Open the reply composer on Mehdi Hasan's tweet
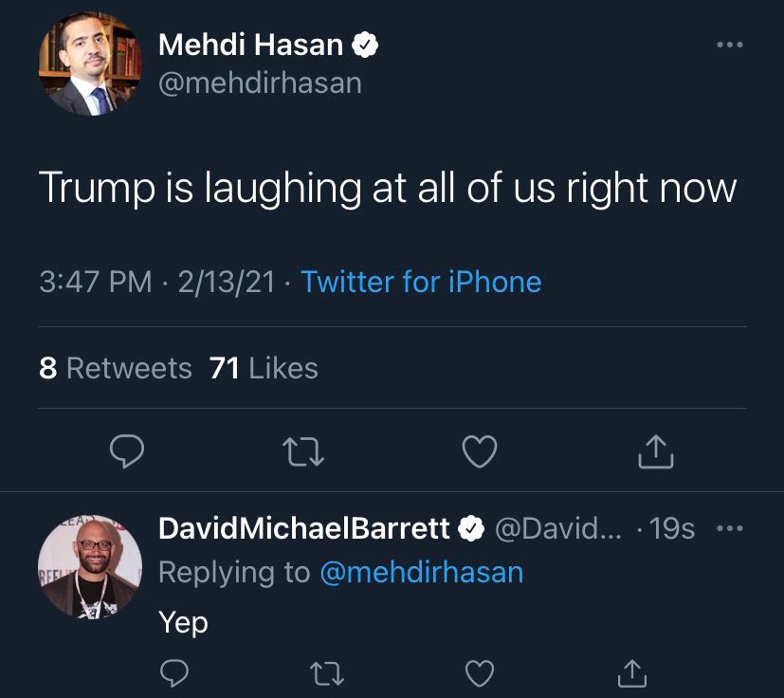784x698 pixels. click(x=126, y=452)
